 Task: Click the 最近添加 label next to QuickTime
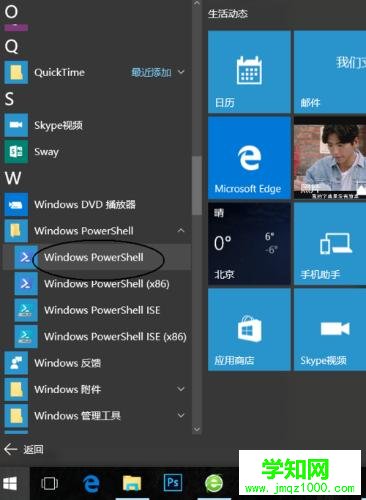tap(151, 72)
